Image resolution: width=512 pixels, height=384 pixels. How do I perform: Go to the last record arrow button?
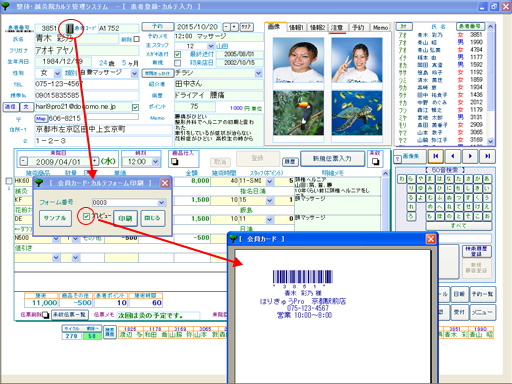point(488,156)
